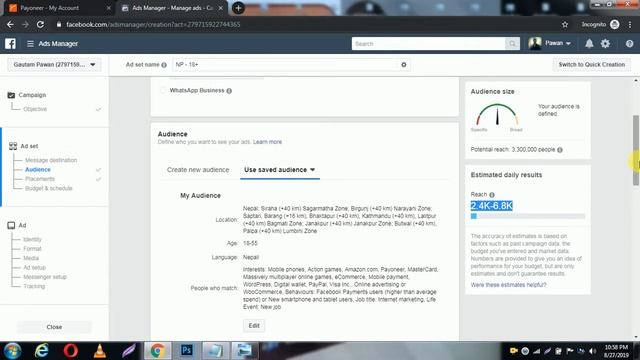Open a new browser tab
This screenshot has height=360, width=640.
click(x=238, y=8)
